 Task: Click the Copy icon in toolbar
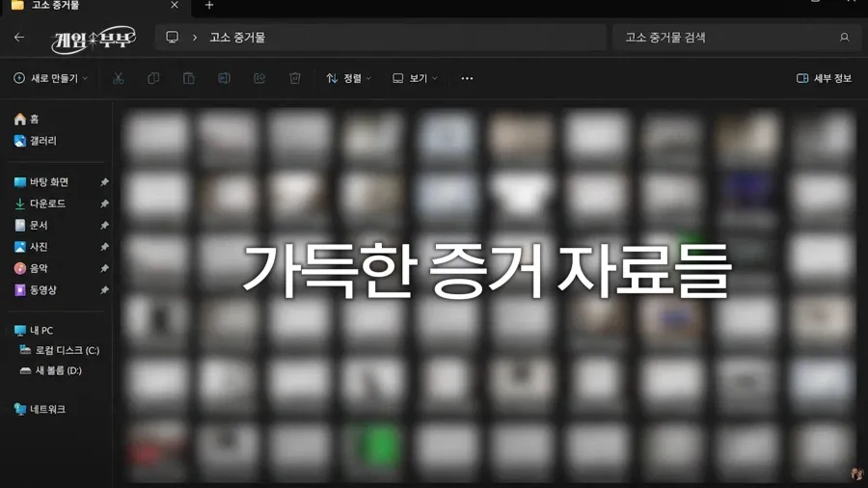click(153, 78)
